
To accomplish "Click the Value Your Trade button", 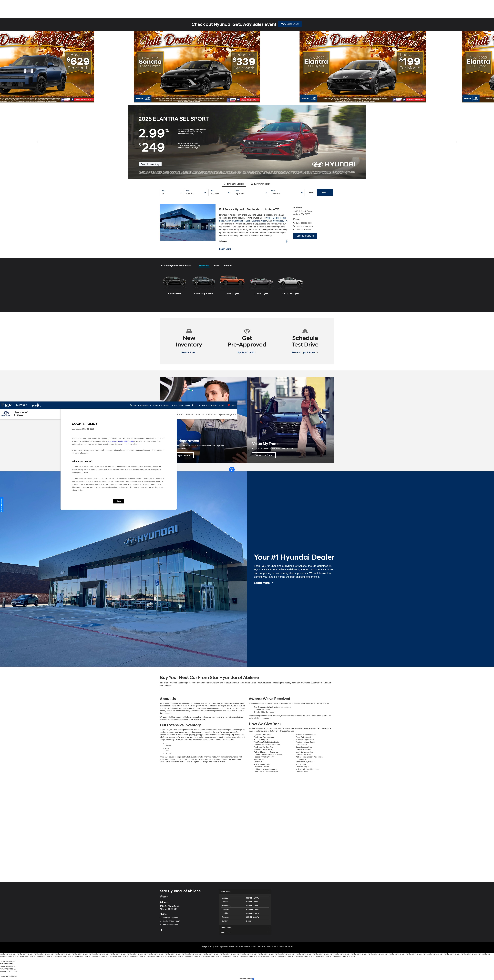I will 264,455.
